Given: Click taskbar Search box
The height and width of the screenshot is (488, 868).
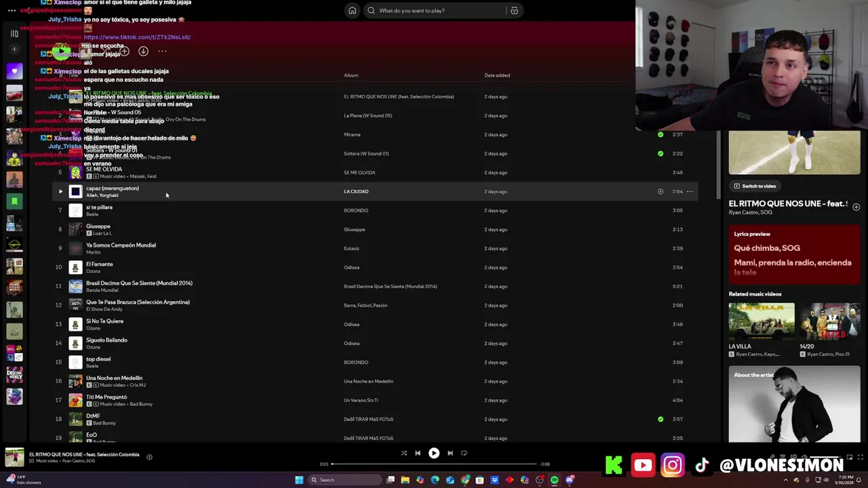Looking at the screenshot, I should (344, 480).
